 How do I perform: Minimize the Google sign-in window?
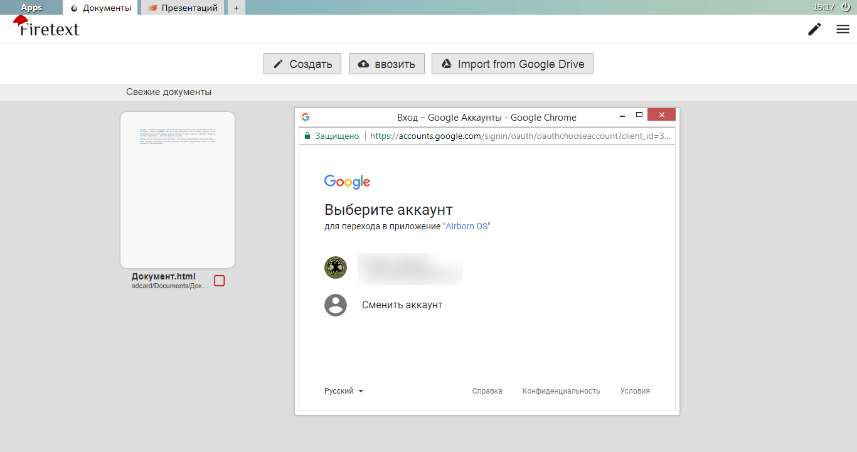(622, 116)
